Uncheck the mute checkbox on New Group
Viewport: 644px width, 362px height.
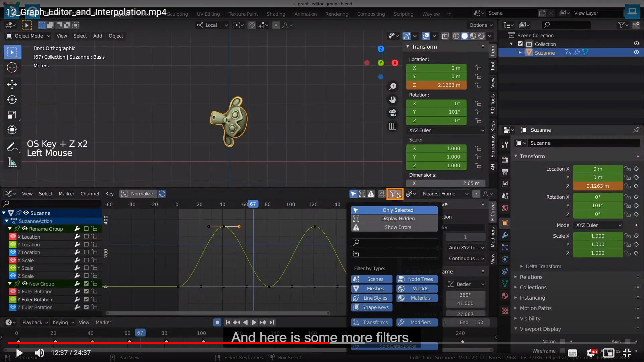[86, 284]
